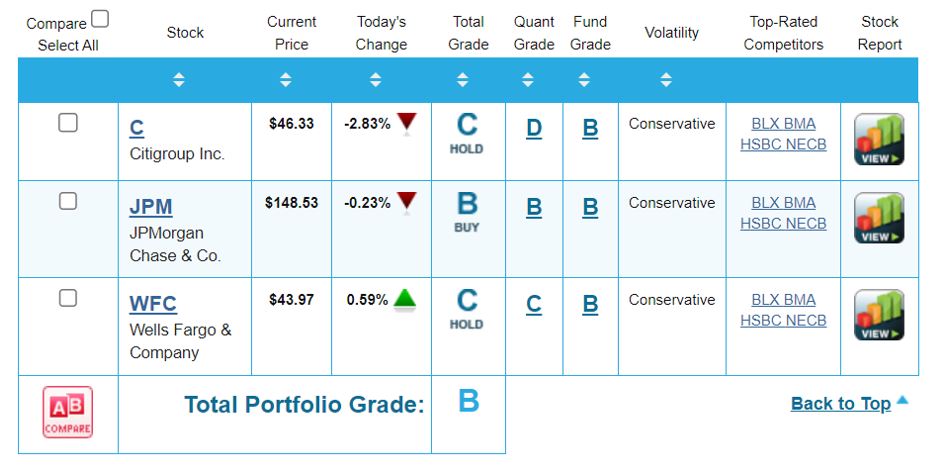The image size is (947, 473).
Task: Open Wells Fargo stock report view icon
Action: (879, 315)
